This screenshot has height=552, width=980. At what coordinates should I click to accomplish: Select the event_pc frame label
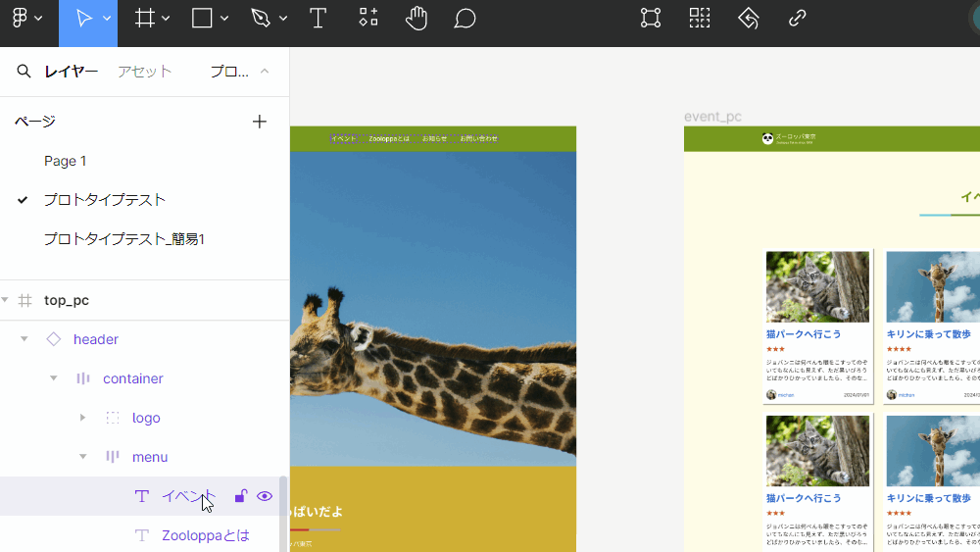(712, 117)
